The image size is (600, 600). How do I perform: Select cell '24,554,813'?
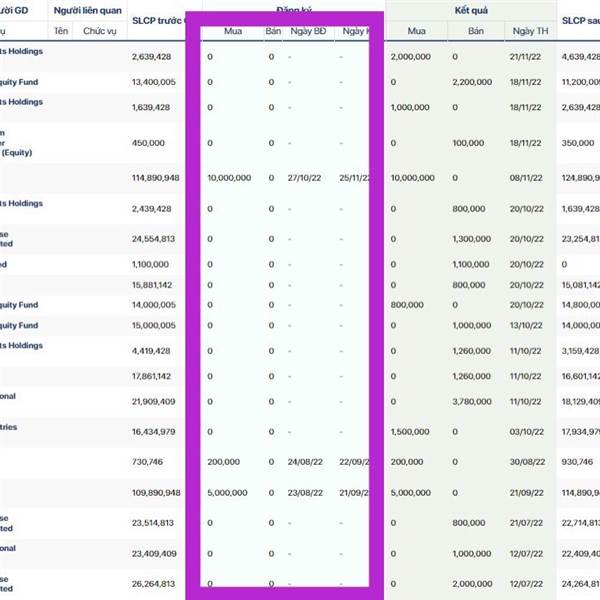pyautogui.click(x=153, y=239)
